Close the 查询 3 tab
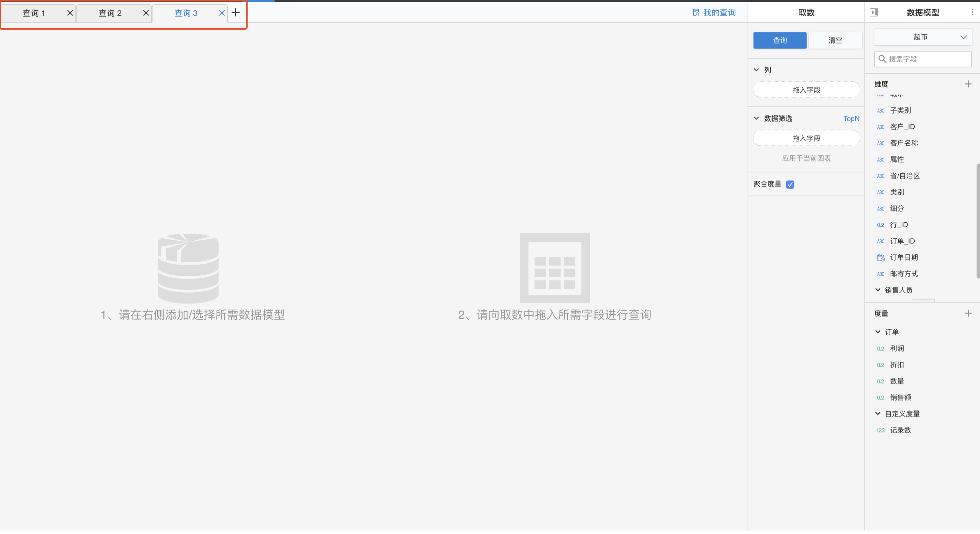Viewport: 980px width, 534px height. click(x=222, y=13)
